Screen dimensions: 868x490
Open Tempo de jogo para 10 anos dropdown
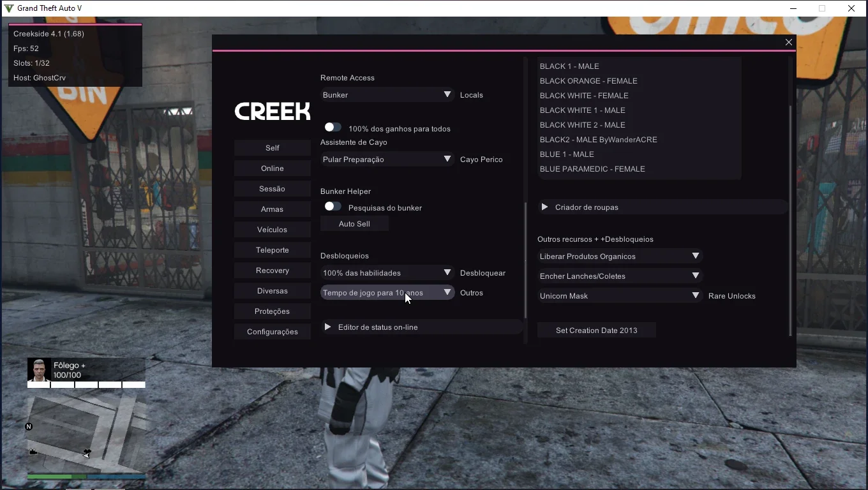click(387, 293)
